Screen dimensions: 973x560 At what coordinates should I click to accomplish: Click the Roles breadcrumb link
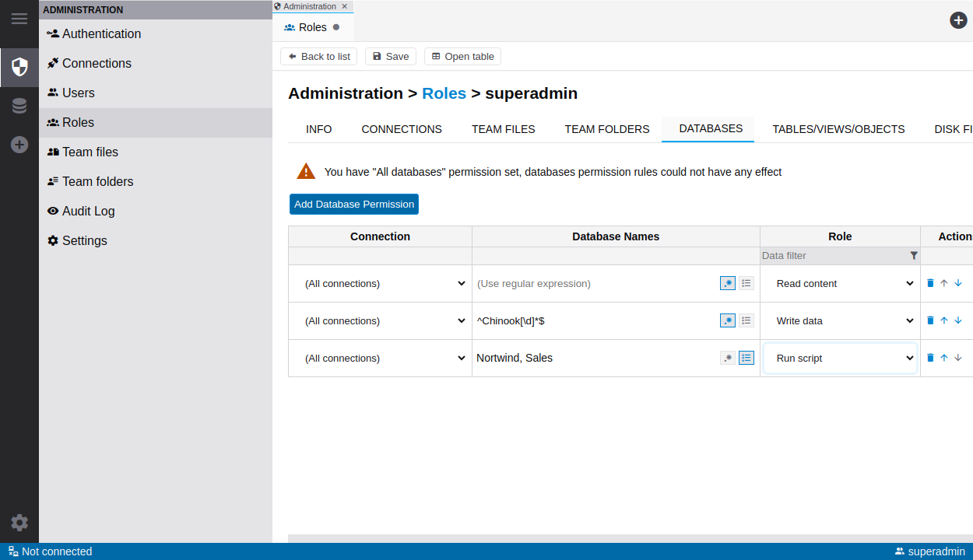444,93
